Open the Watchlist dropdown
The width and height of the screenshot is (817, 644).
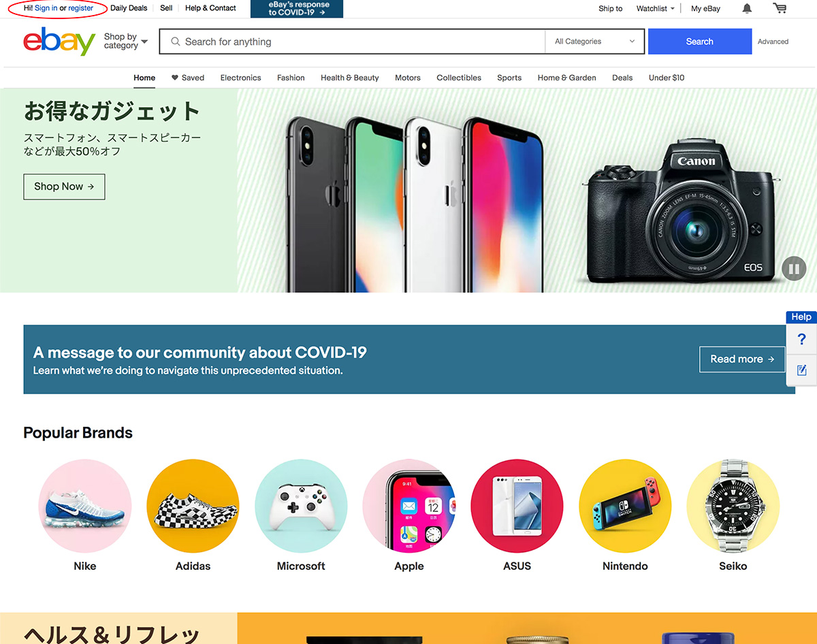point(655,8)
